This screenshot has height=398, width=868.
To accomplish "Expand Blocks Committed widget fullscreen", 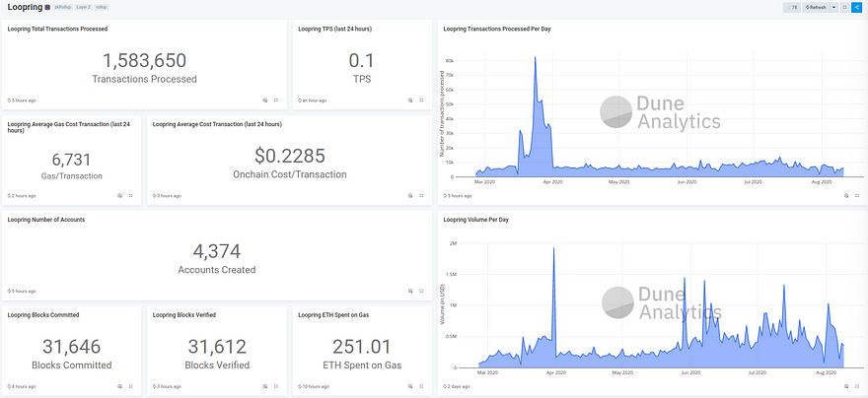I will point(130,386).
